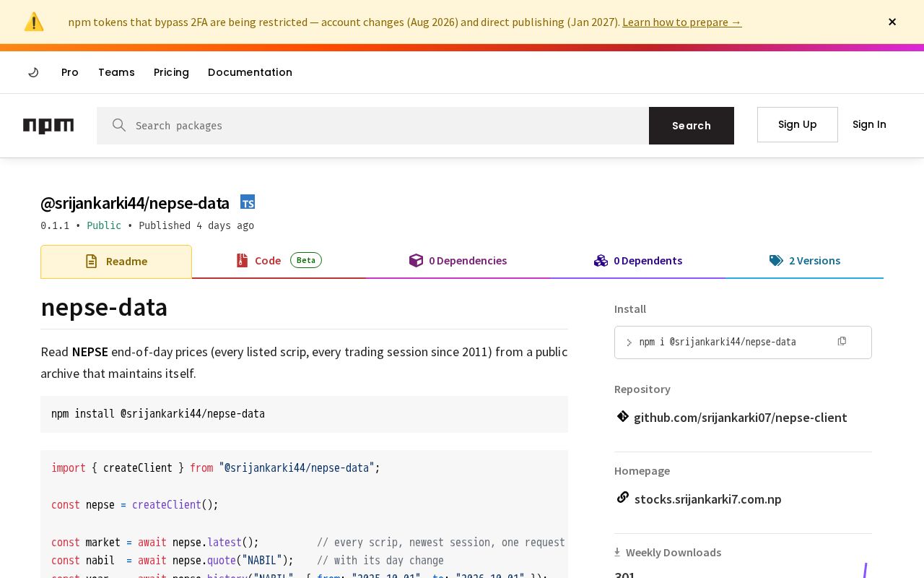The width and height of the screenshot is (924, 578).
Task: Switch to the Readme tab
Action: (116, 262)
